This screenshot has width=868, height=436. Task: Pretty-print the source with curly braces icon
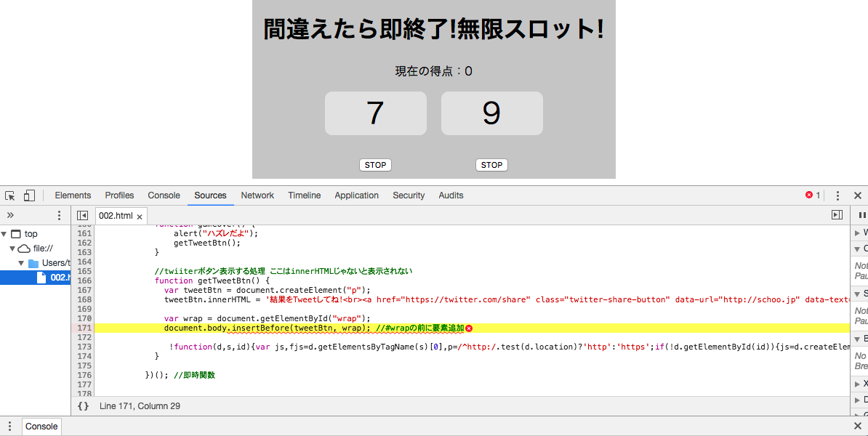(83, 406)
